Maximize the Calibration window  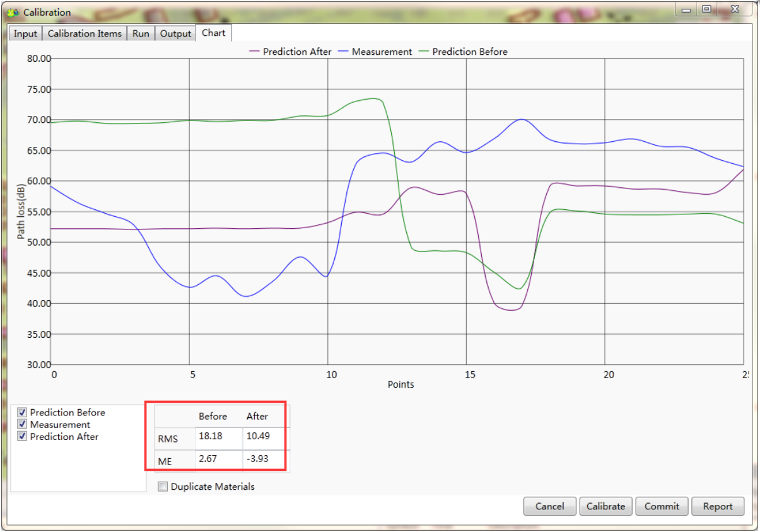(706, 9)
